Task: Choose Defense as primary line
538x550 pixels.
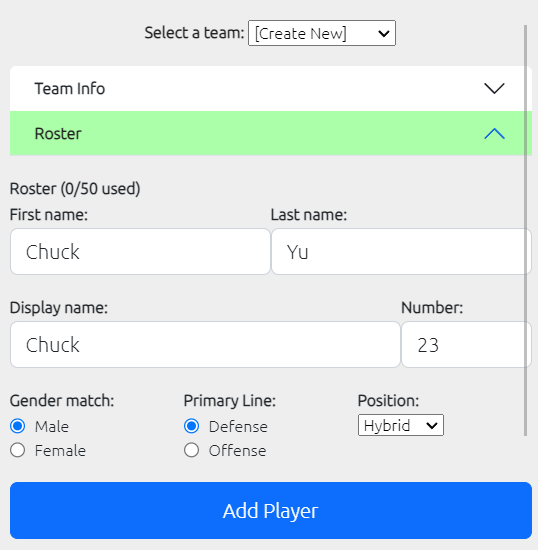Action: click(191, 426)
